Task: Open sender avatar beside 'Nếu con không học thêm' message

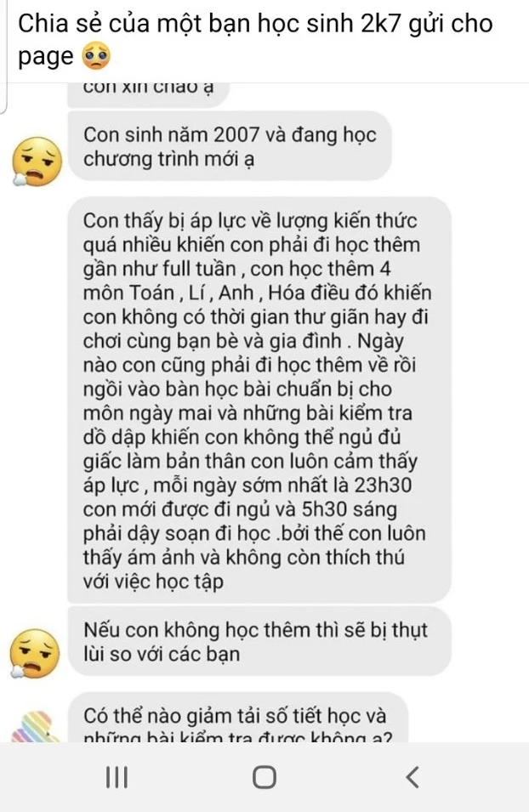Action: click(x=35, y=654)
